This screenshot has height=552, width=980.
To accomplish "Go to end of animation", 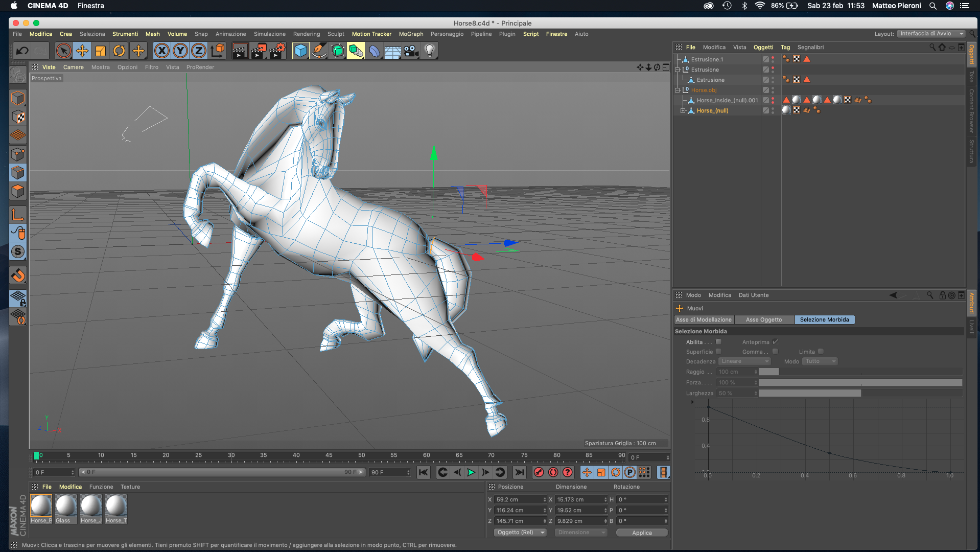I will [x=520, y=472].
